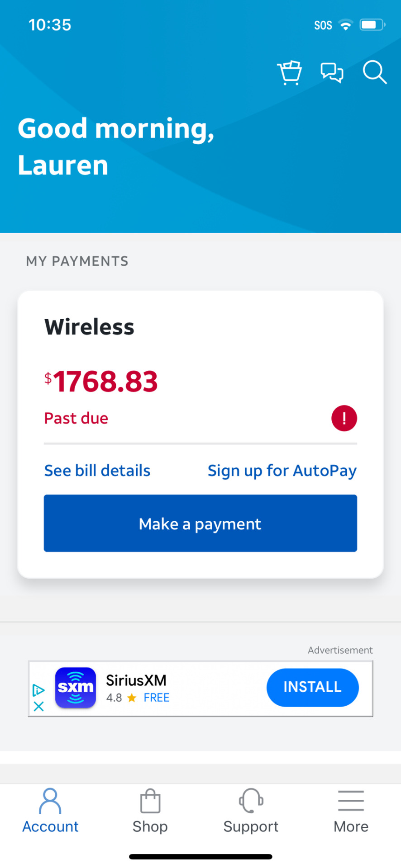Screen dimensions: 401x868
Task: Open the shopping cart icon
Action: click(x=290, y=72)
